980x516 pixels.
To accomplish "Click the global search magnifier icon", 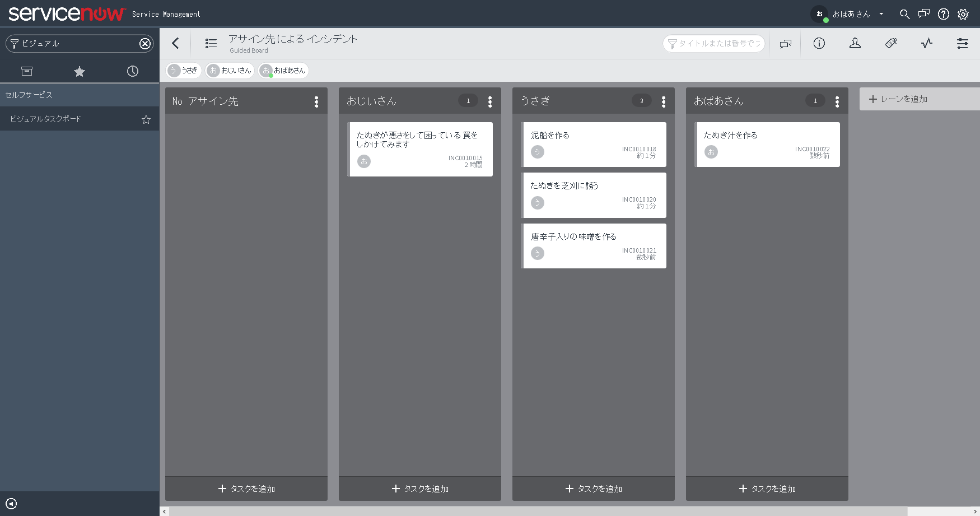I will pos(905,14).
